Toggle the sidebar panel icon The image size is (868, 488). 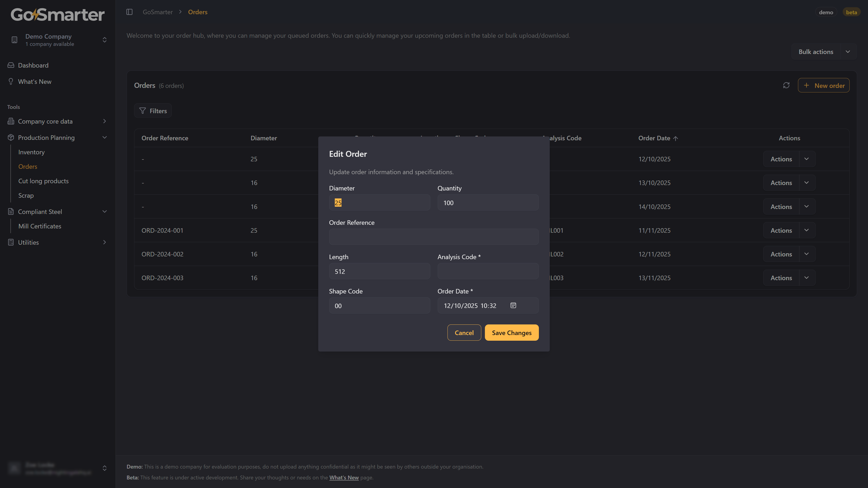(x=129, y=12)
